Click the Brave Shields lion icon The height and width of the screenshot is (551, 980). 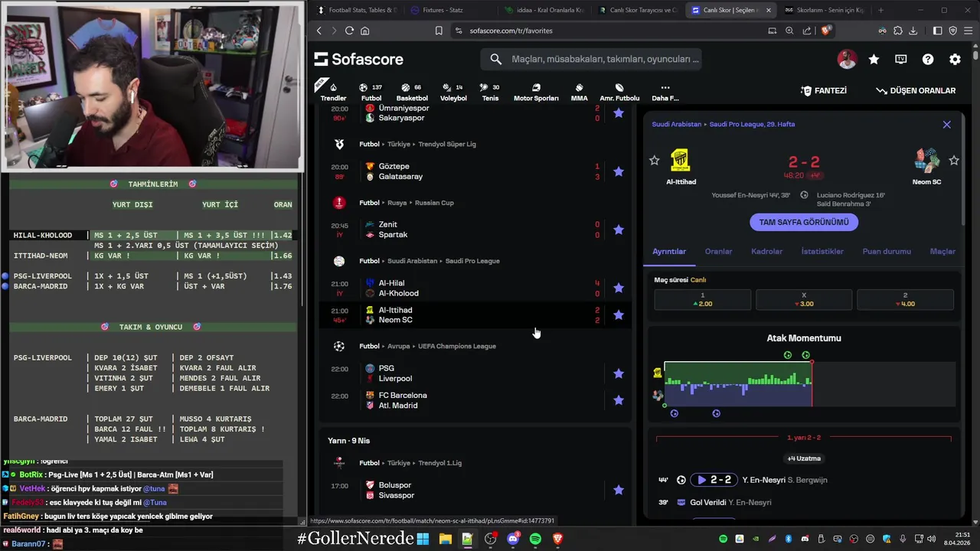coord(825,31)
